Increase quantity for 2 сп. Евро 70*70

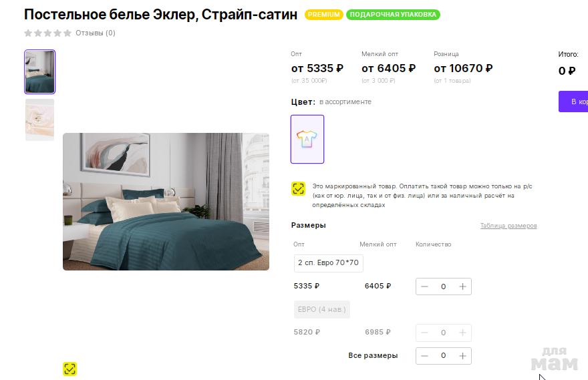pos(462,287)
